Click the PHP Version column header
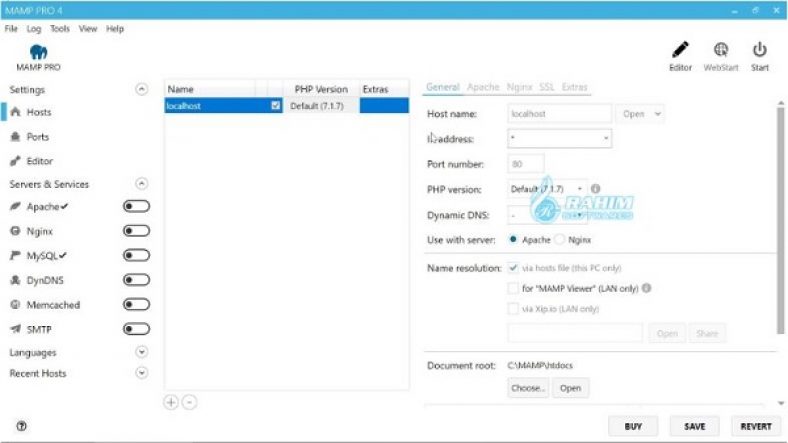This screenshot has width=788, height=443. (321, 89)
